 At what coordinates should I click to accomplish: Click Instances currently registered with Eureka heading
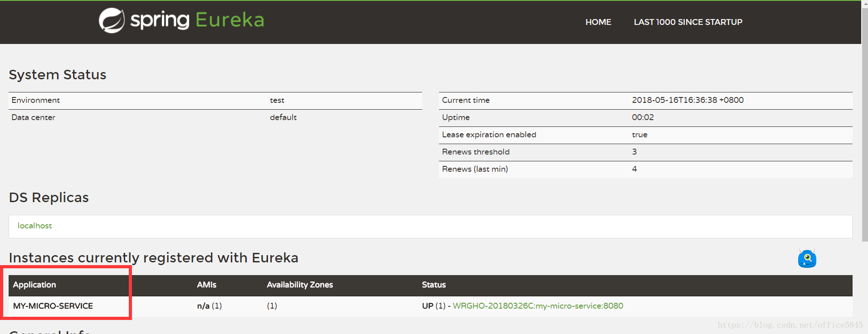(x=154, y=258)
